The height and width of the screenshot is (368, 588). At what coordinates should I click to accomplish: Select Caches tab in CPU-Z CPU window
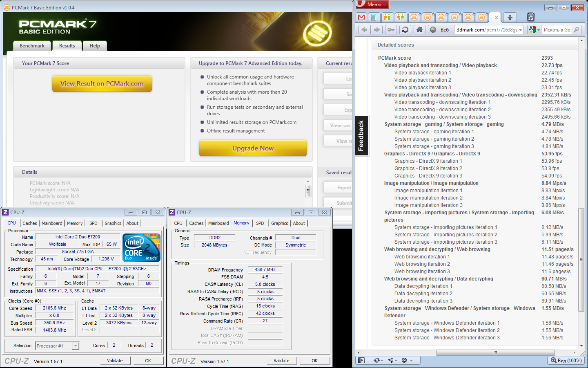pos(30,223)
